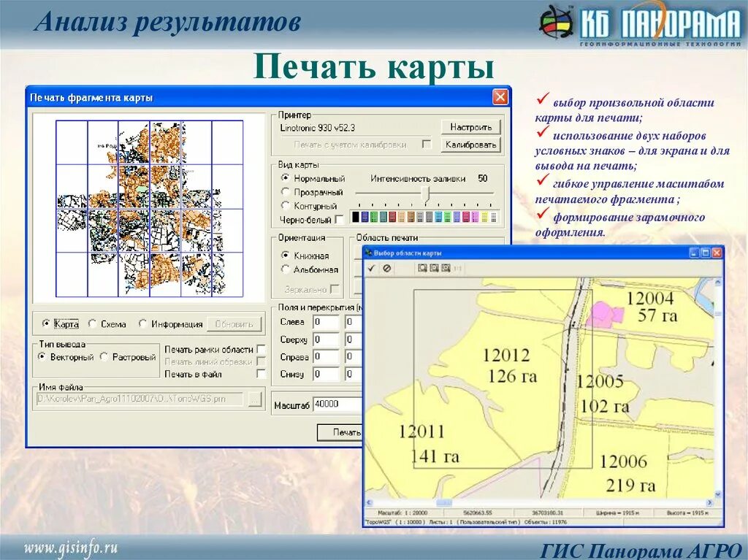This screenshot has width=748, height=560.
Task: Click the file browse button with three dots
Action: pos(255,399)
